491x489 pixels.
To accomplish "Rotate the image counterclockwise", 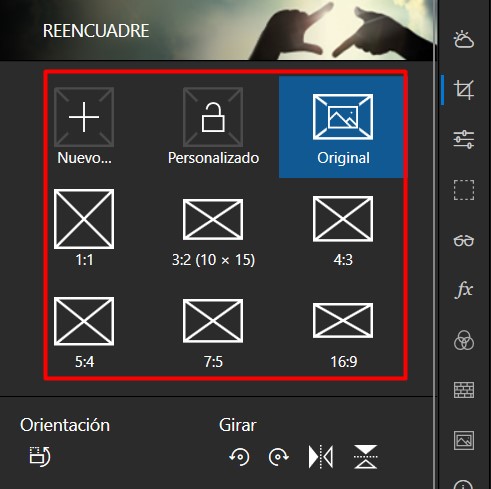I will click(239, 457).
